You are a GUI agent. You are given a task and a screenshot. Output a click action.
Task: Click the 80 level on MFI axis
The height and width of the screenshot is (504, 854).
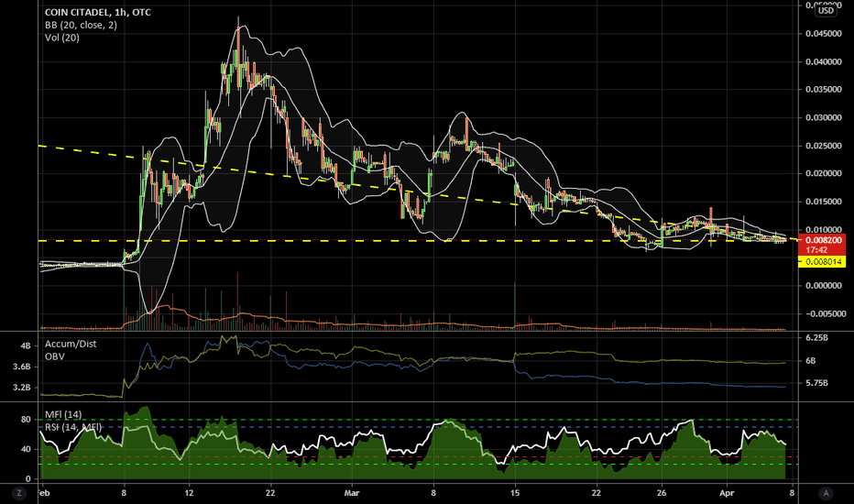(26, 420)
